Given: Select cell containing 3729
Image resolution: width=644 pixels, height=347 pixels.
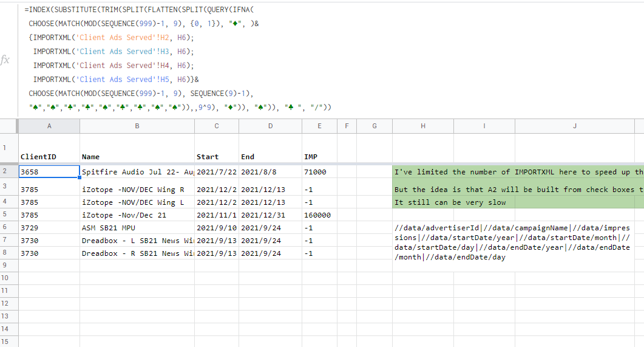Looking at the screenshot, I should tap(49, 227).
